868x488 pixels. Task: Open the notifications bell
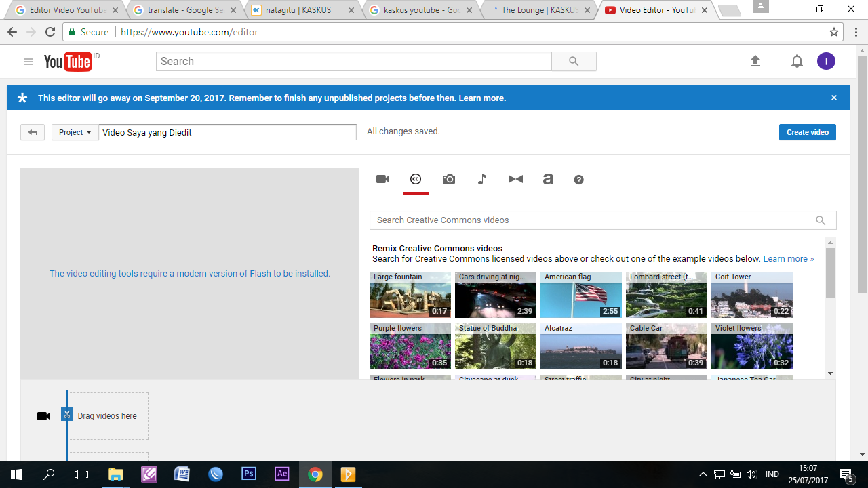coord(797,61)
